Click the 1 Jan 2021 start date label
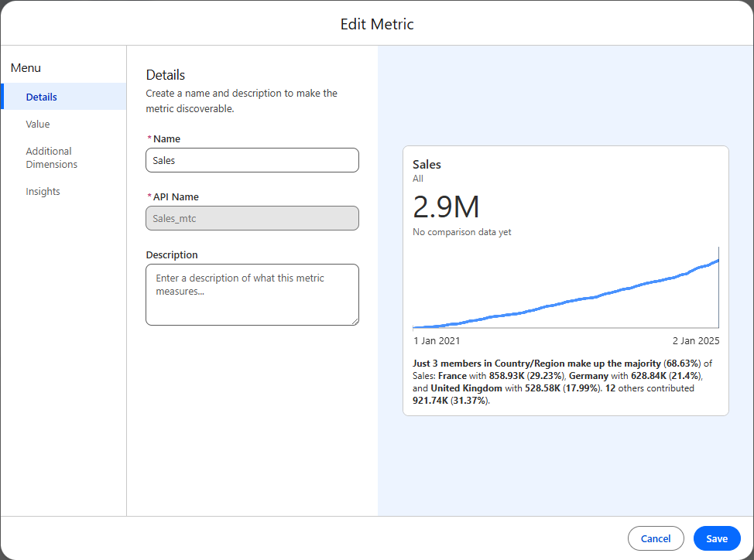Image resolution: width=754 pixels, height=560 pixels. [437, 341]
